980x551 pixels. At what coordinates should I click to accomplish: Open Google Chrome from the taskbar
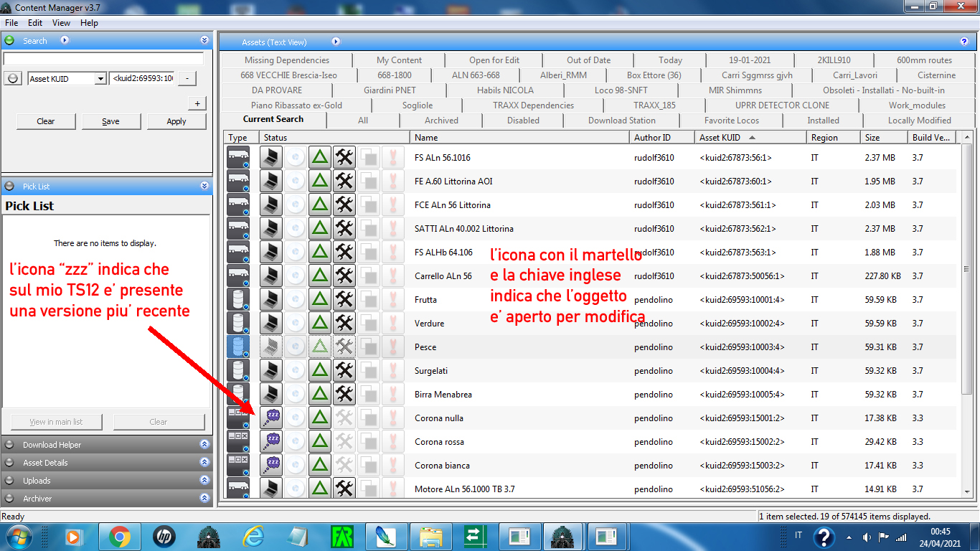(119, 536)
